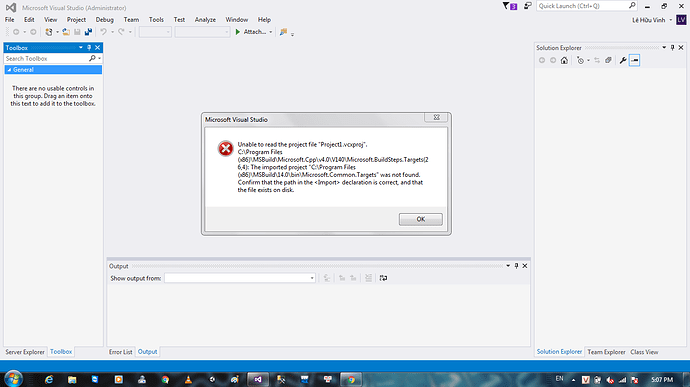
Task: Open the Debug menu
Action: click(x=104, y=20)
